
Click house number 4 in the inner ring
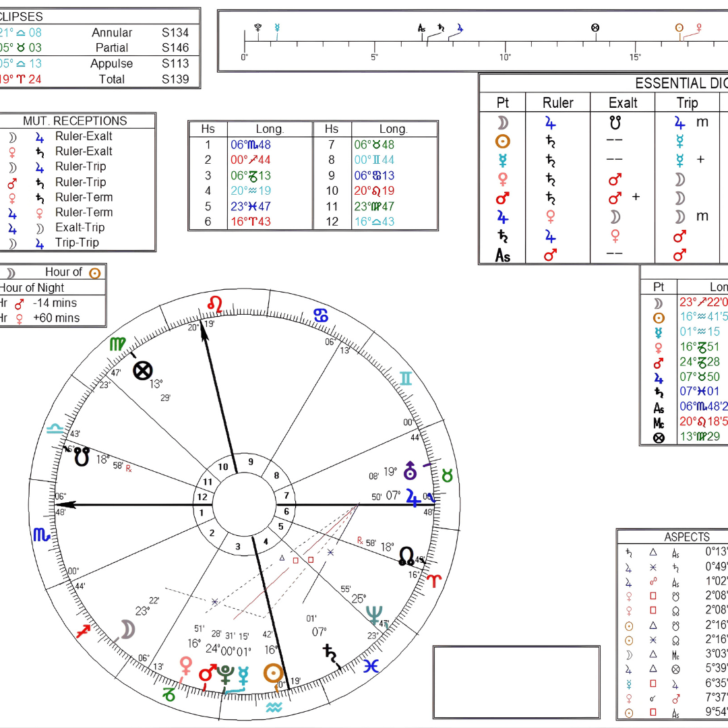[x=266, y=541]
